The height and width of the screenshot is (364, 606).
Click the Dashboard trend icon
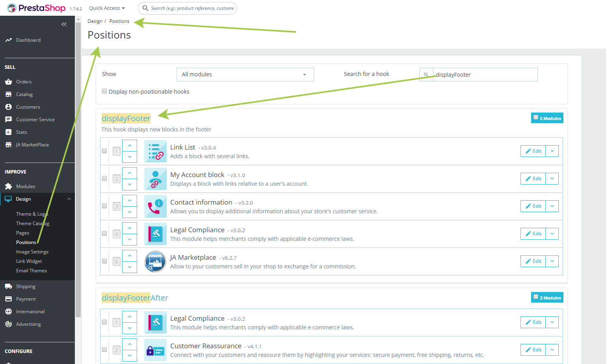(8, 40)
